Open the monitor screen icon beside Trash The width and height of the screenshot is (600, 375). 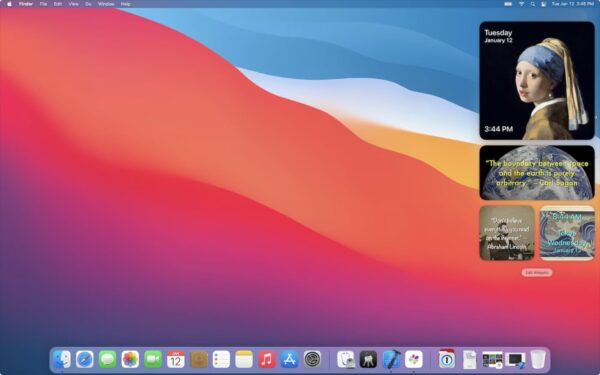point(515,360)
